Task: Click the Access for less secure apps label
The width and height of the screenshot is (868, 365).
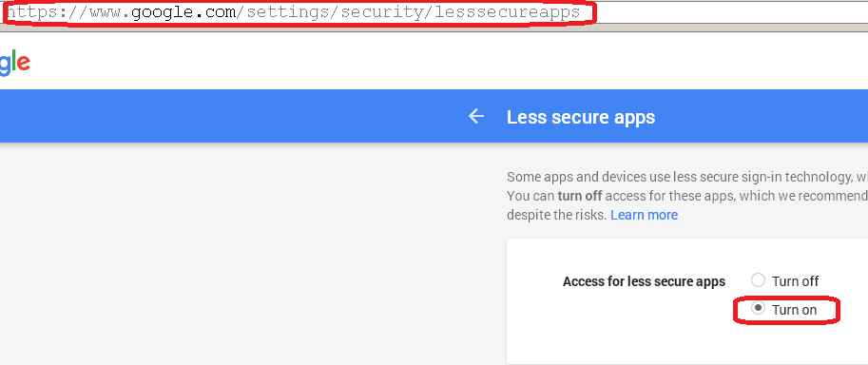Action: pyautogui.click(x=644, y=281)
